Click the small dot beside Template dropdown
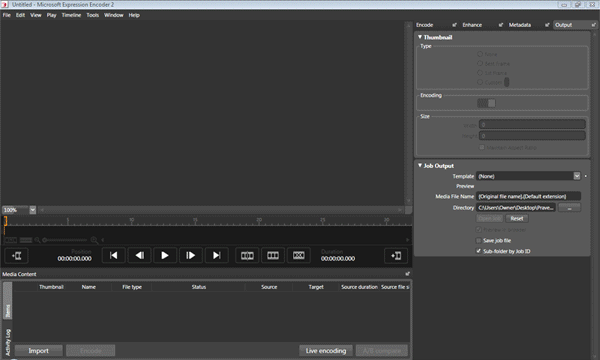 point(585,176)
